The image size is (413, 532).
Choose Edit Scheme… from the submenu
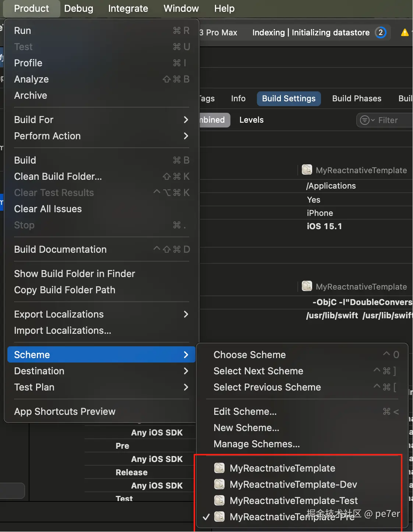pyautogui.click(x=245, y=412)
